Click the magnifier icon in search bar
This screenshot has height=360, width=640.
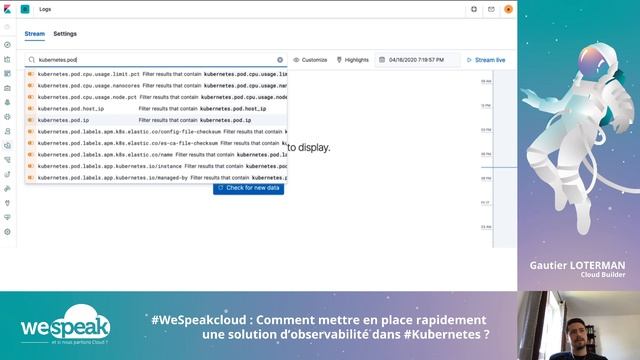coord(31,60)
